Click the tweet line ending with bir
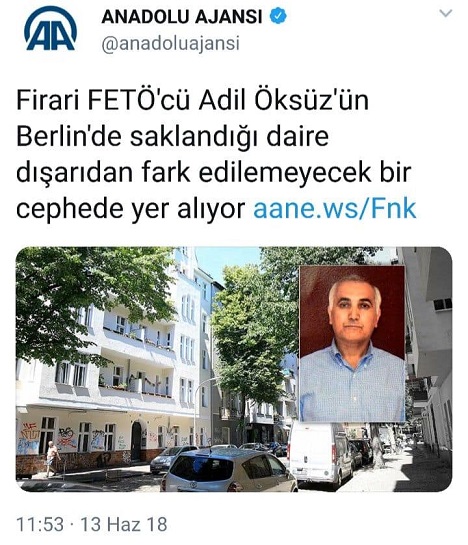 coord(213,172)
